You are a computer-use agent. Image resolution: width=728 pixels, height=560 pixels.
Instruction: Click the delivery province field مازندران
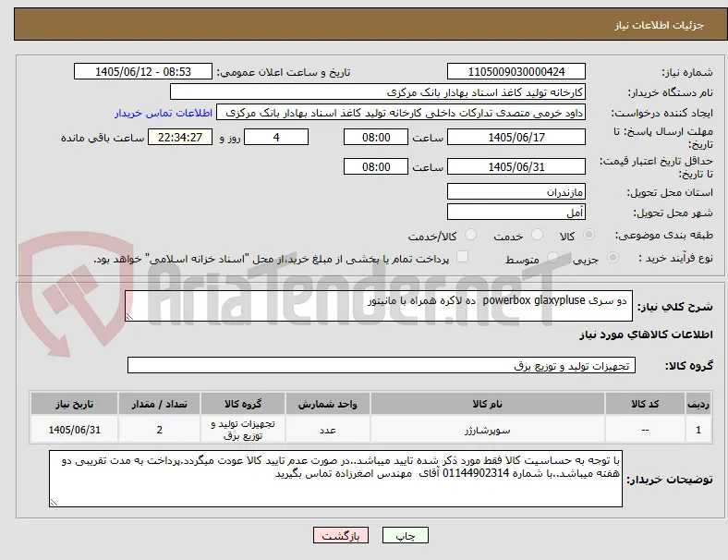click(x=516, y=192)
